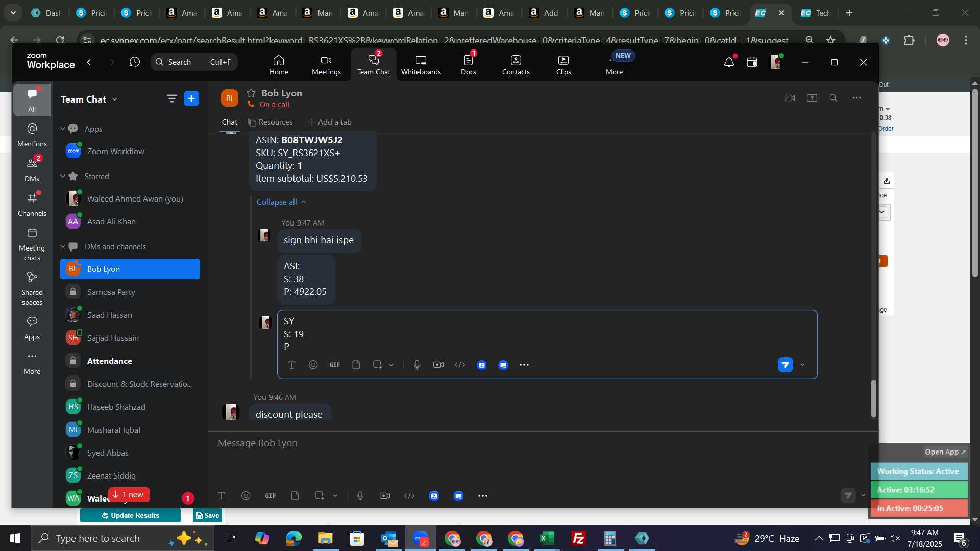Viewport: 980px width, 551px height.
Task: Jump to the 1 new message
Action: point(129,494)
